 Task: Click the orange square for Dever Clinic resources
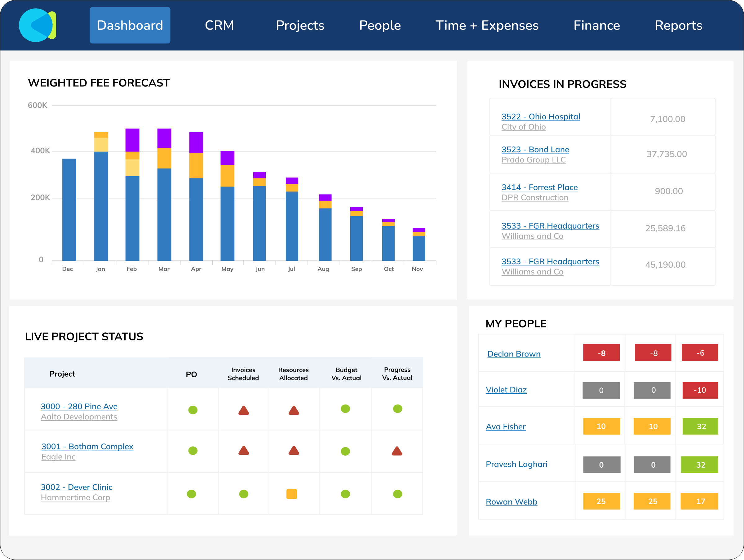point(292,494)
